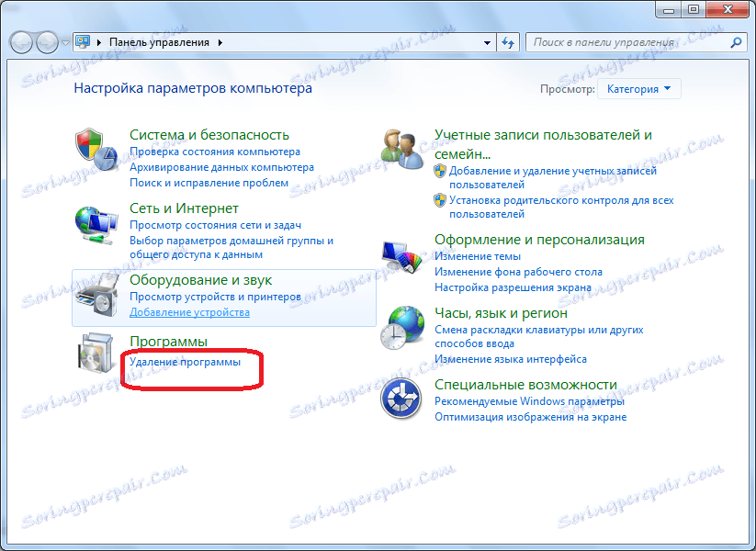Click Добавление устройства link

(x=189, y=312)
